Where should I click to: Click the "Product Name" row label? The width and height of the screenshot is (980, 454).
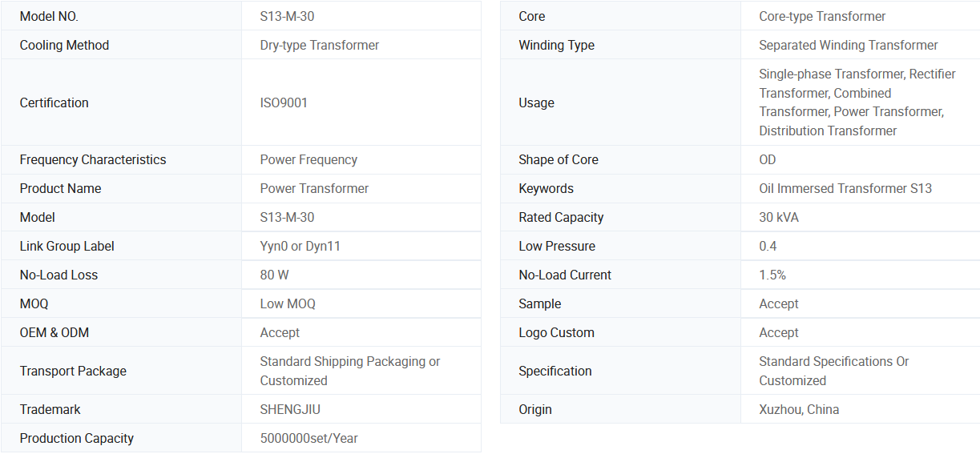click(x=60, y=188)
